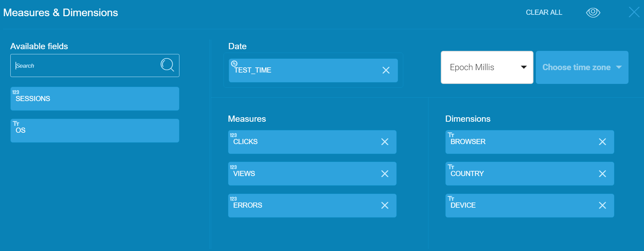
Task: Remove the COUNTRY dimension with its X
Action: tap(603, 174)
